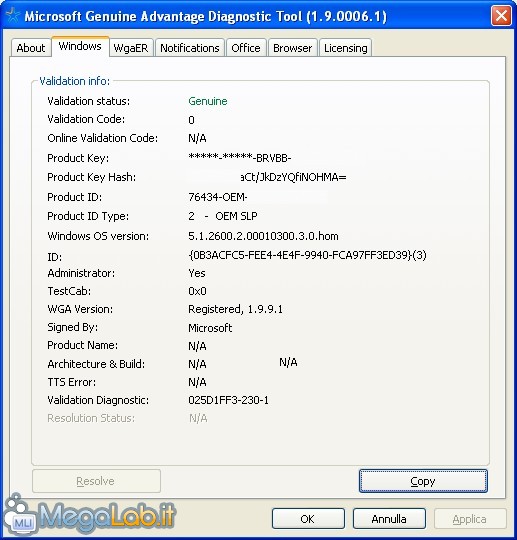Screen dimensions: 517x540
Task: Open the Notifications tab
Action: click(190, 48)
